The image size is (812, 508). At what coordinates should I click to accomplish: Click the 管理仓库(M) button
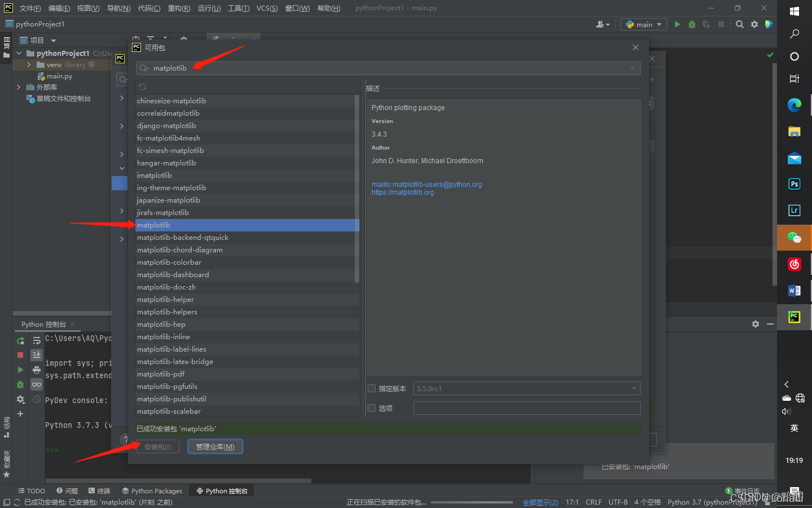click(215, 446)
